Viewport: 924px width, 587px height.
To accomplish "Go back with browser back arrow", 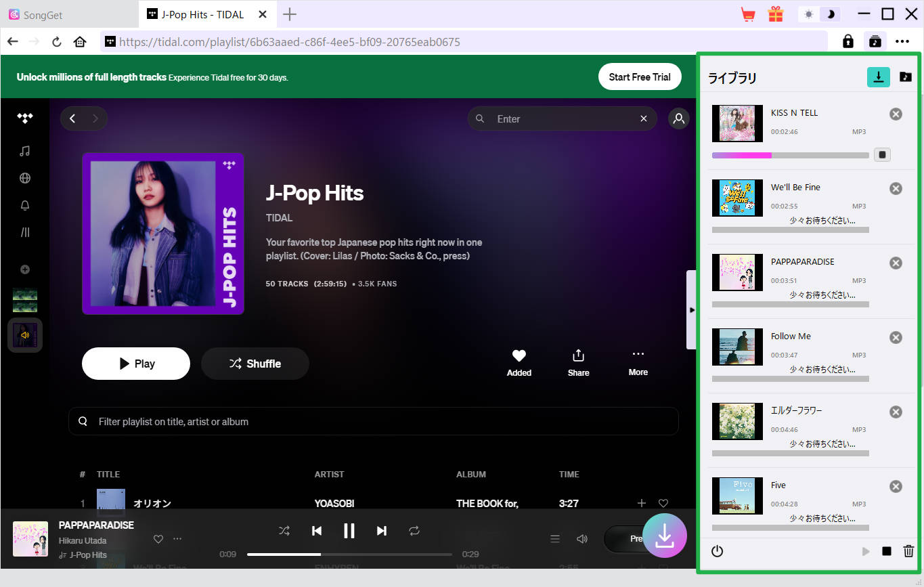I will [x=13, y=42].
